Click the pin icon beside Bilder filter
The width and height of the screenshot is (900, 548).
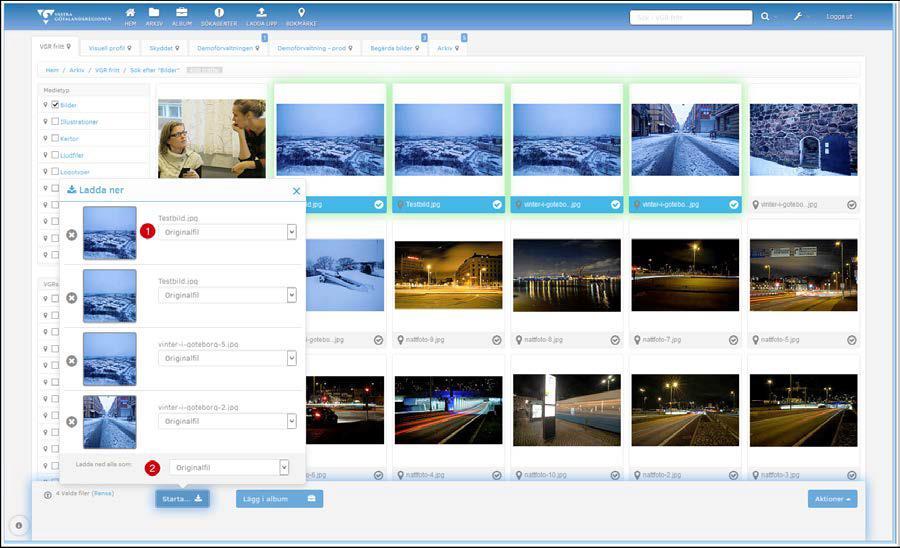pos(45,104)
